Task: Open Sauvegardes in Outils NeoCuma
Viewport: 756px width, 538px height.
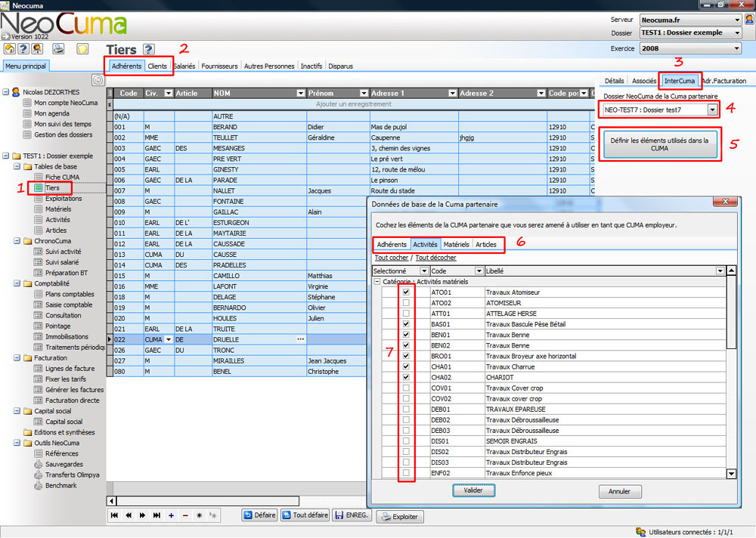Action: 64,464
